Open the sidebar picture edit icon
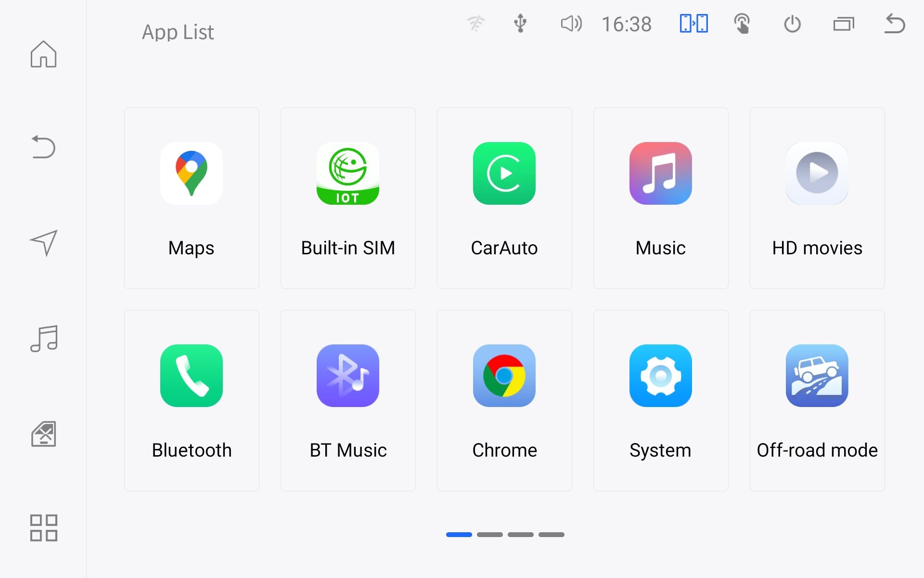This screenshot has height=578, width=924. [44, 433]
